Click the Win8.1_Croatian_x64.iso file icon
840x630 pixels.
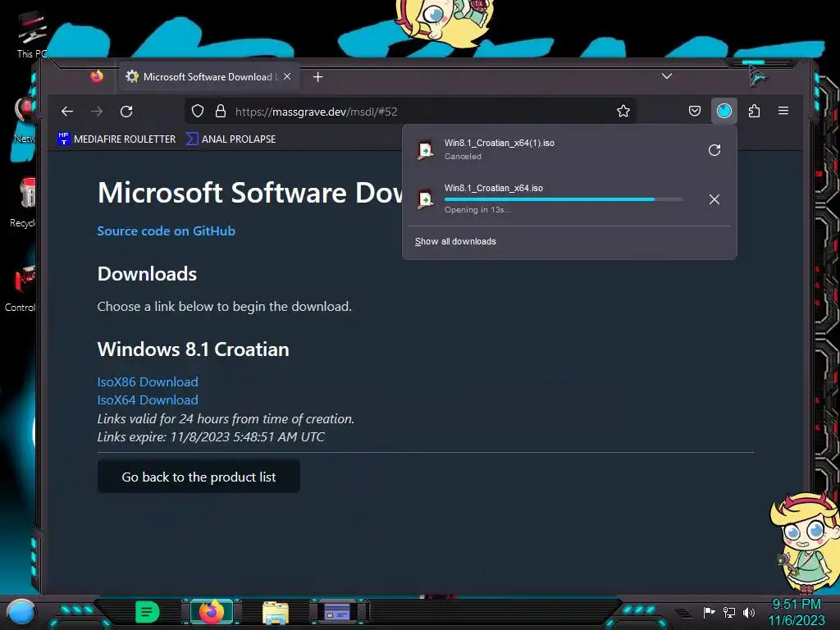tap(426, 199)
